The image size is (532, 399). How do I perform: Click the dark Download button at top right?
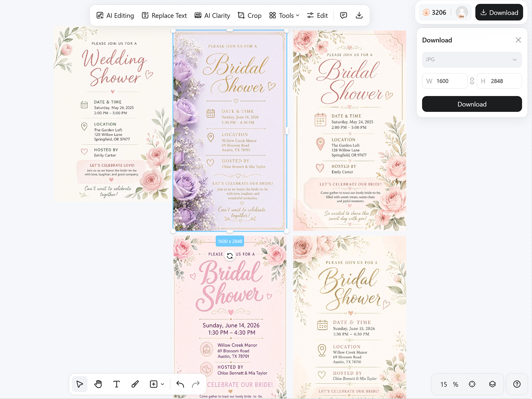(499, 12)
